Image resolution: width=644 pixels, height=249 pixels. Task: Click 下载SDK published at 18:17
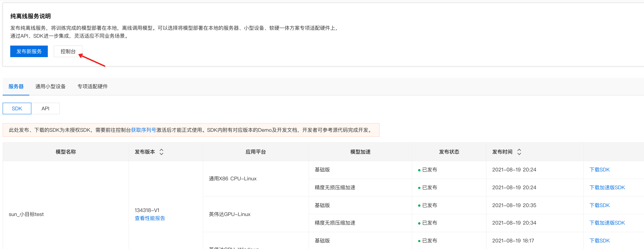tap(599, 240)
